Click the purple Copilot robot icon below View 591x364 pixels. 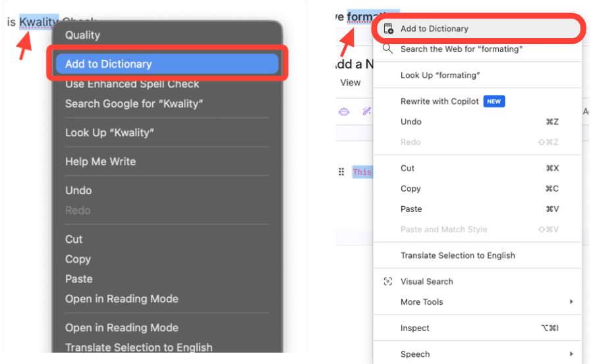(x=344, y=111)
